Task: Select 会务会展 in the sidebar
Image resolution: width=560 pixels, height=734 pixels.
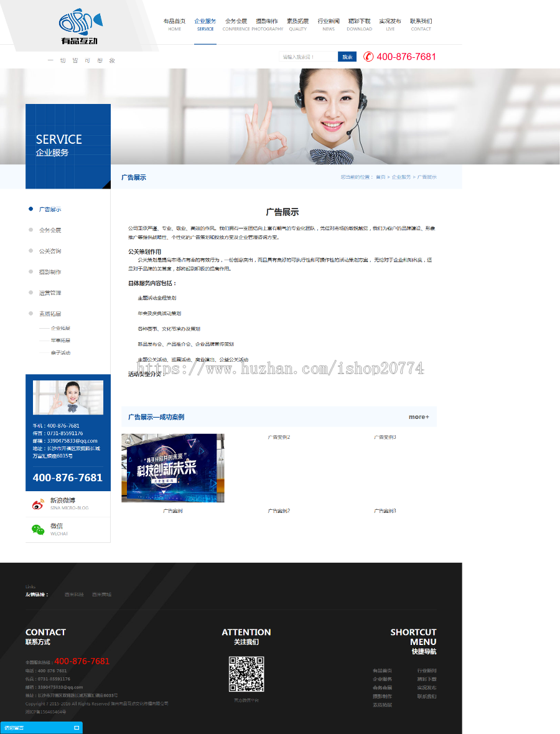Action: [x=50, y=230]
